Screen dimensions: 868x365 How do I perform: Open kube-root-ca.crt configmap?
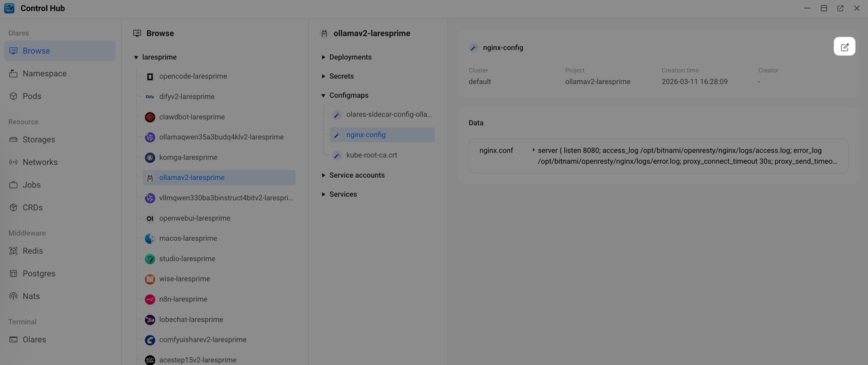point(382,155)
